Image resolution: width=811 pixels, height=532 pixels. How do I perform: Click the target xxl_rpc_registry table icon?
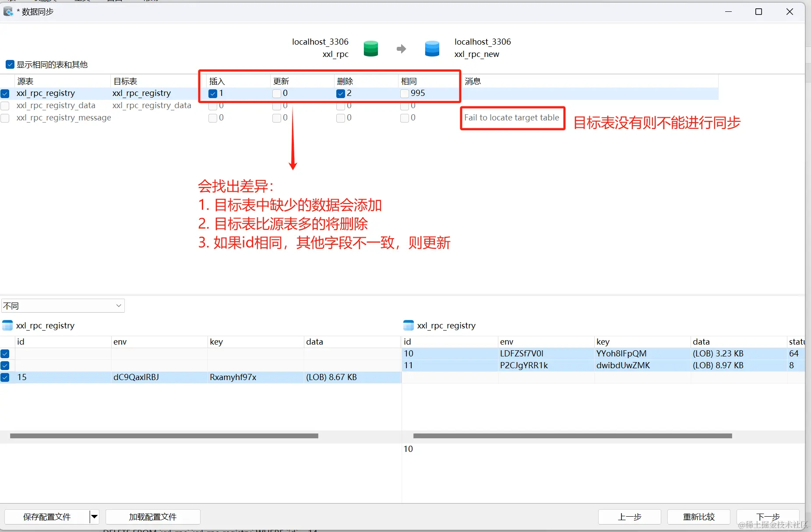(408, 325)
